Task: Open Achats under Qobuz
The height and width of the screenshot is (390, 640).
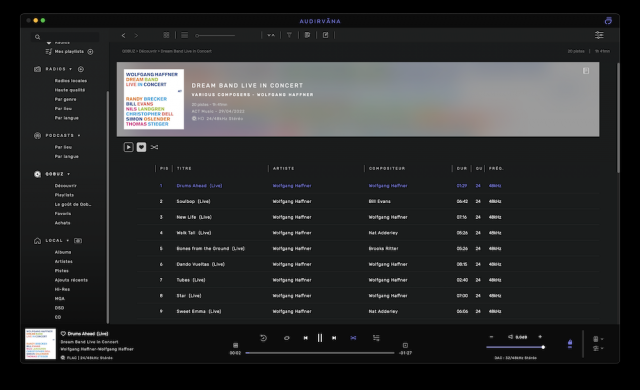Action: click(x=62, y=223)
